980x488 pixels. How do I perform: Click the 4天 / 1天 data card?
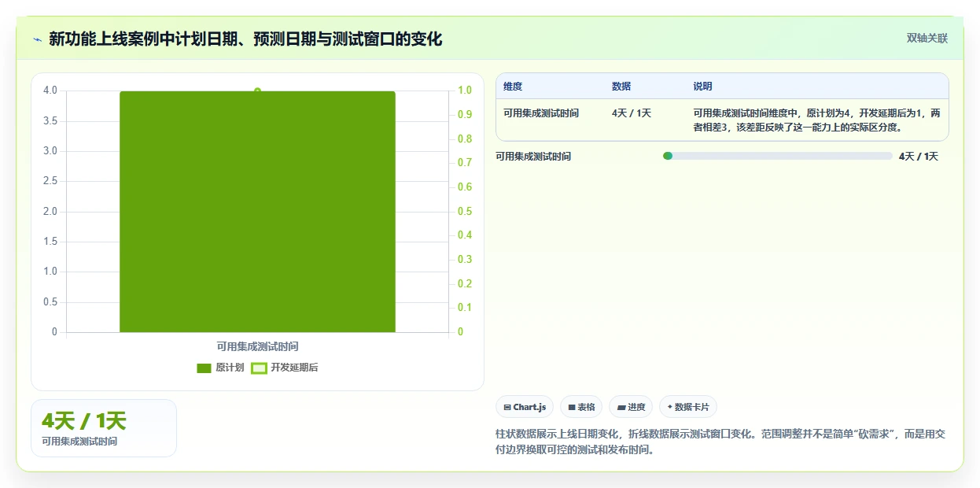[x=104, y=428]
